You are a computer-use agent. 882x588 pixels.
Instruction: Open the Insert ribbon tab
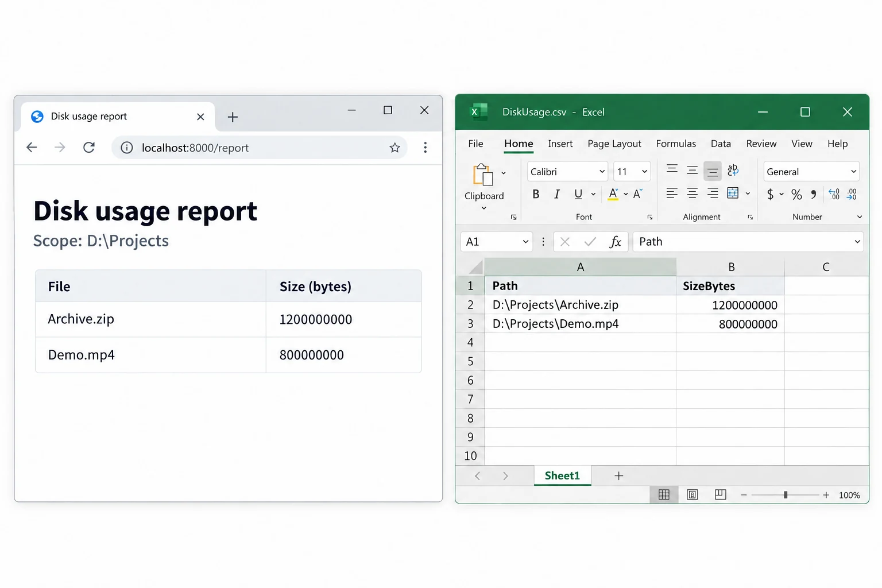click(560, 144)
